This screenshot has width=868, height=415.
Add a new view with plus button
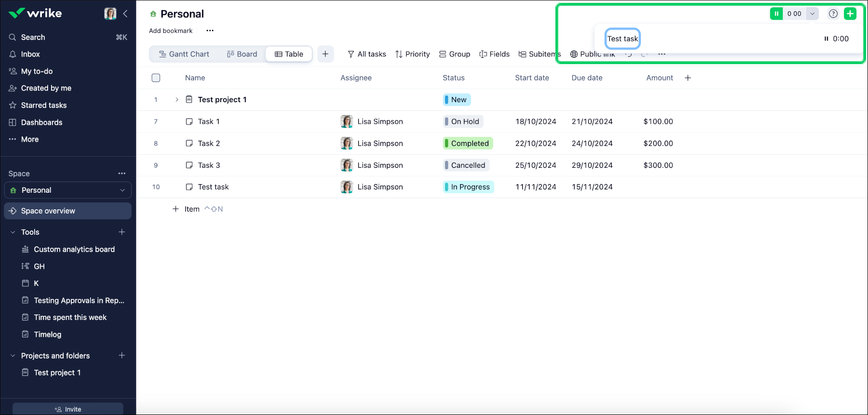(325, 54)
